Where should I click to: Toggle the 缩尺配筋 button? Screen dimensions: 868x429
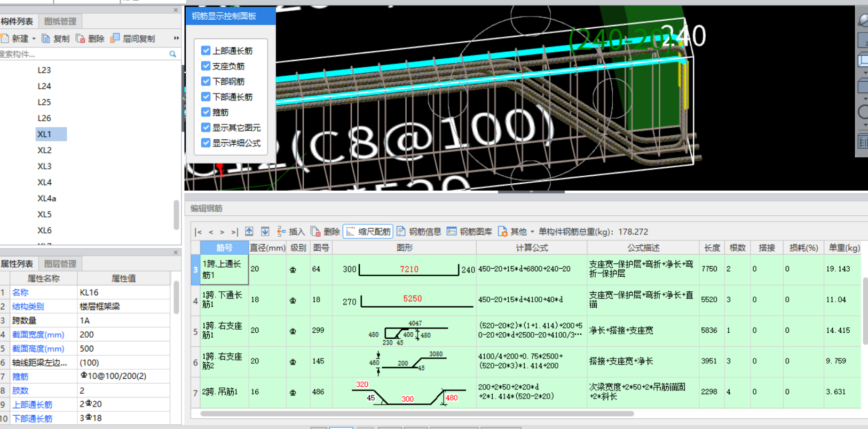pos(368,231)
